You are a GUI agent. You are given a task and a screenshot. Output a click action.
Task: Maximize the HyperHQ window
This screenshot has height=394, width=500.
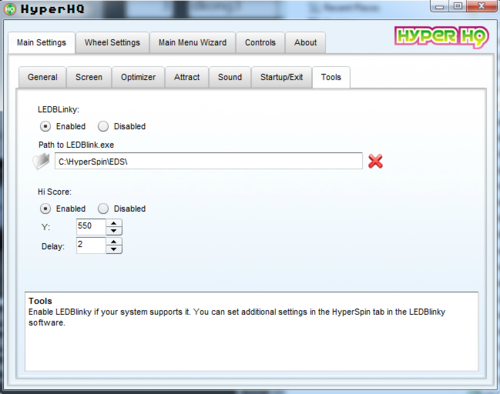[458, 6]
